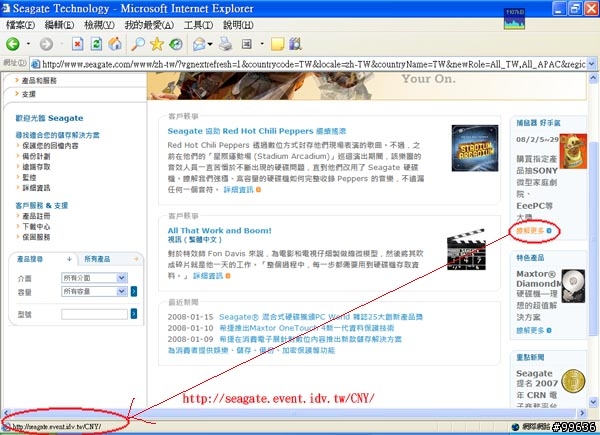Open the 檔案(F) menu

pos(20,25)
